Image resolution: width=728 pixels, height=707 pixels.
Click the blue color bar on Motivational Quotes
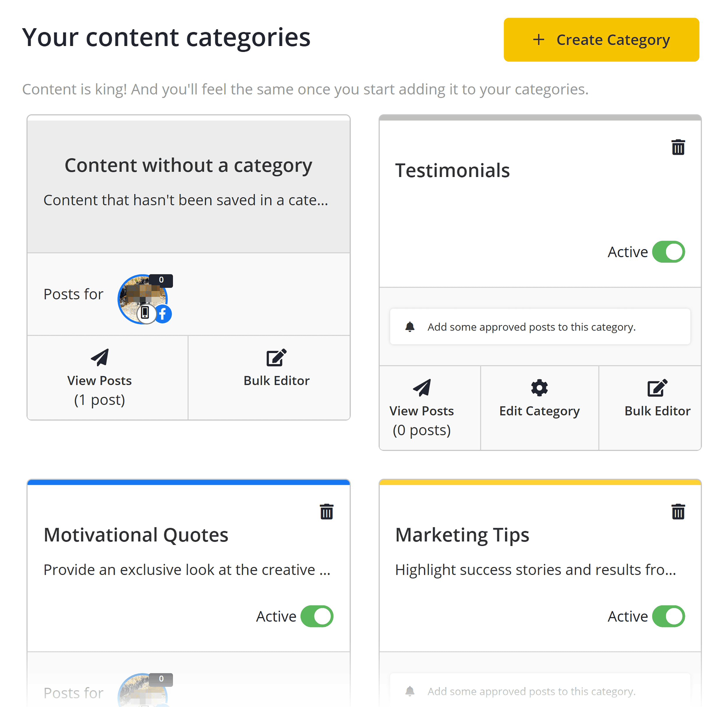pos(188,481)
